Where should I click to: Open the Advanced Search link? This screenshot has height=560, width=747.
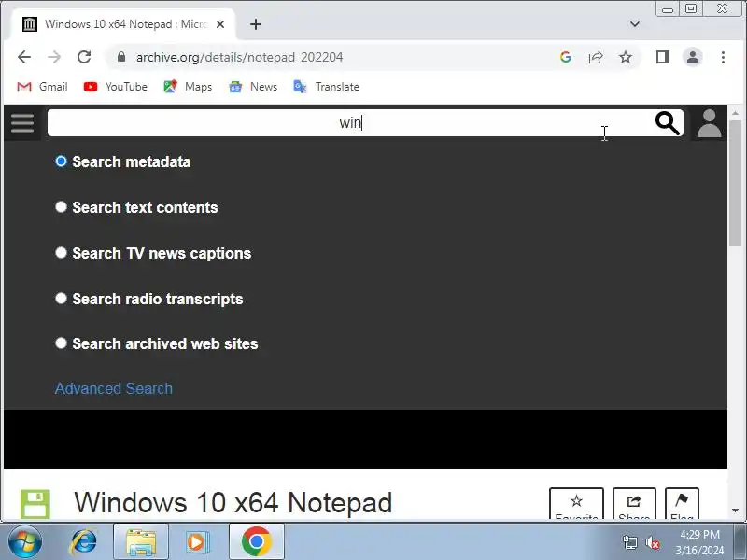click(x=114, y=388)
